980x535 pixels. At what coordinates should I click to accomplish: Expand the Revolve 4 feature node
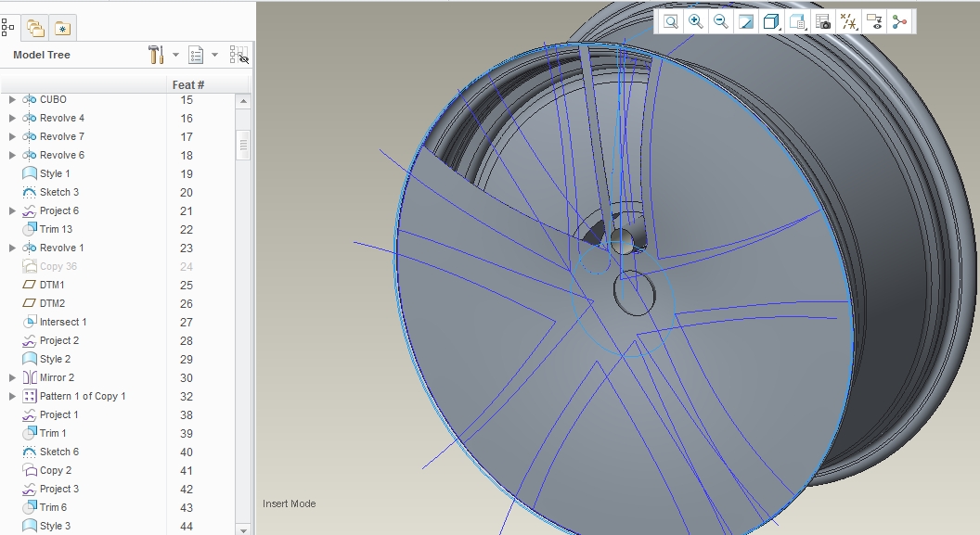pos(12,118)
